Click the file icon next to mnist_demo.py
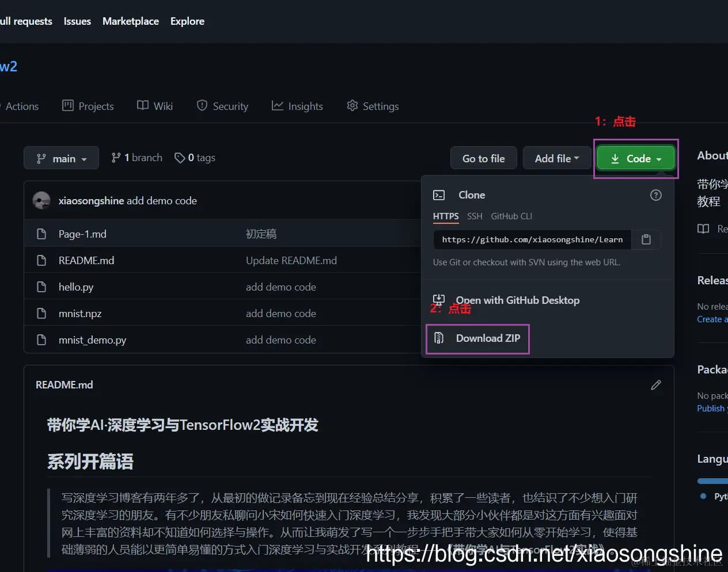Image resolution: width=728 pixels, height=572 pixels. (x=41, y=340)
